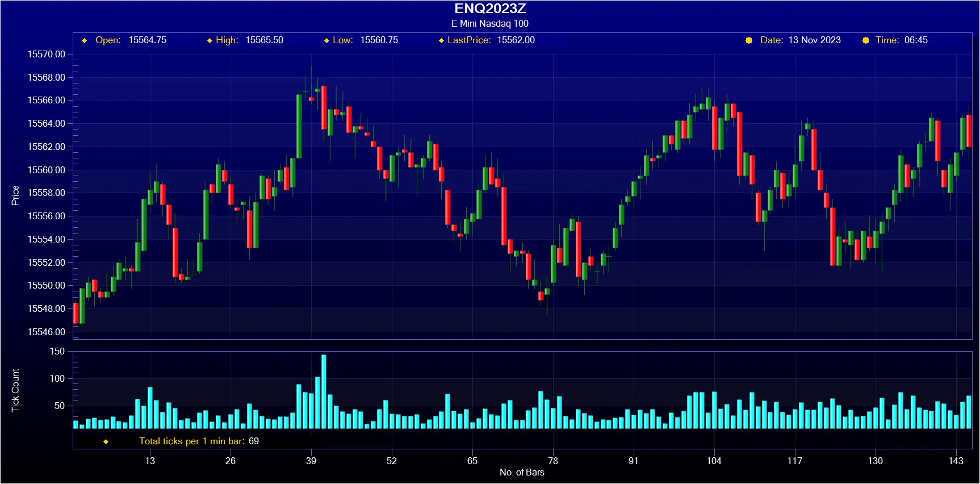Click the 15554.00 price axis tick
980x484 pixels.
click(x=47, y=239)
